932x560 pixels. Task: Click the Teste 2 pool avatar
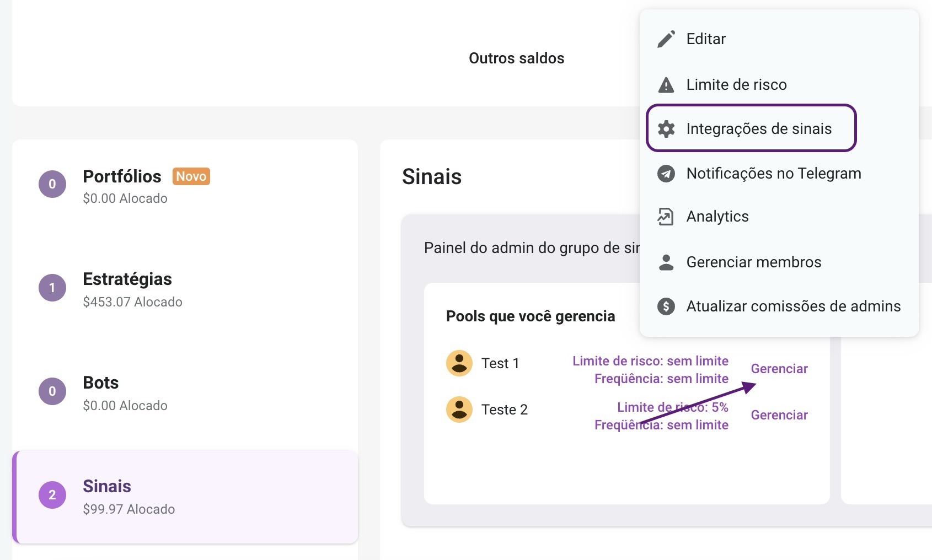459,410
